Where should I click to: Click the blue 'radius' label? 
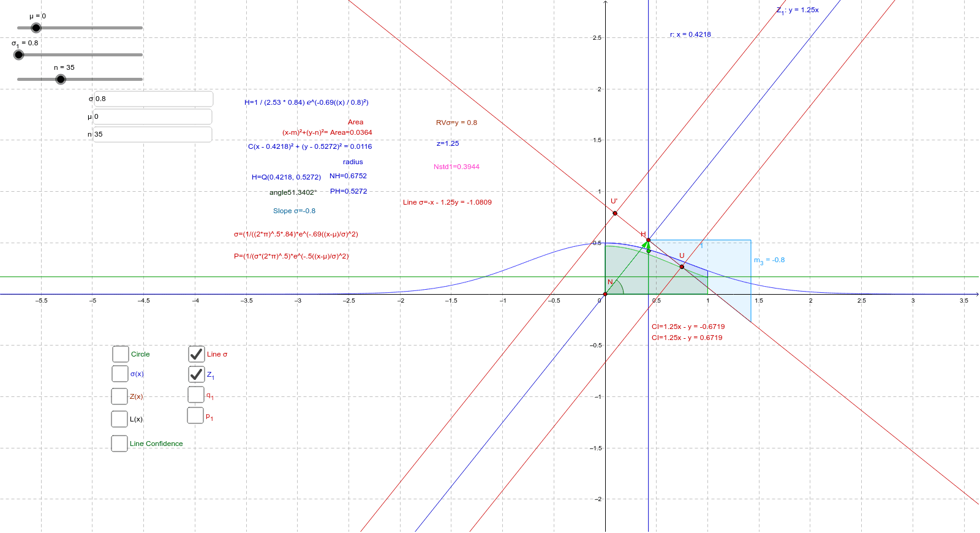(353, 162)
